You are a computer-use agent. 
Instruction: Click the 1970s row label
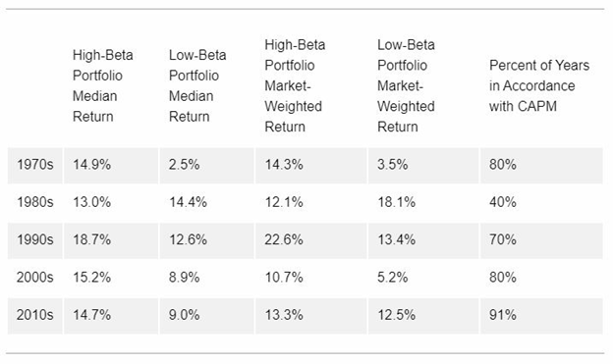coord(34,165)
